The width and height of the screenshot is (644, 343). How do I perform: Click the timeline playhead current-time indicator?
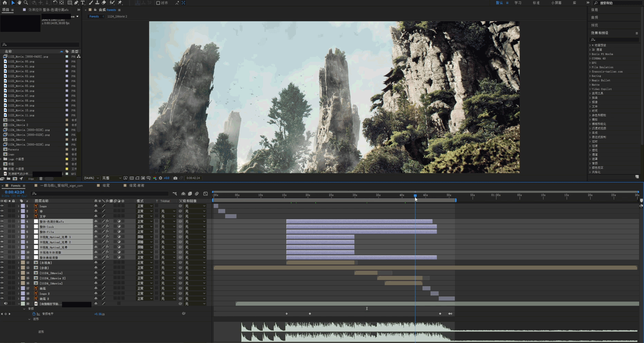click(415, 196)
